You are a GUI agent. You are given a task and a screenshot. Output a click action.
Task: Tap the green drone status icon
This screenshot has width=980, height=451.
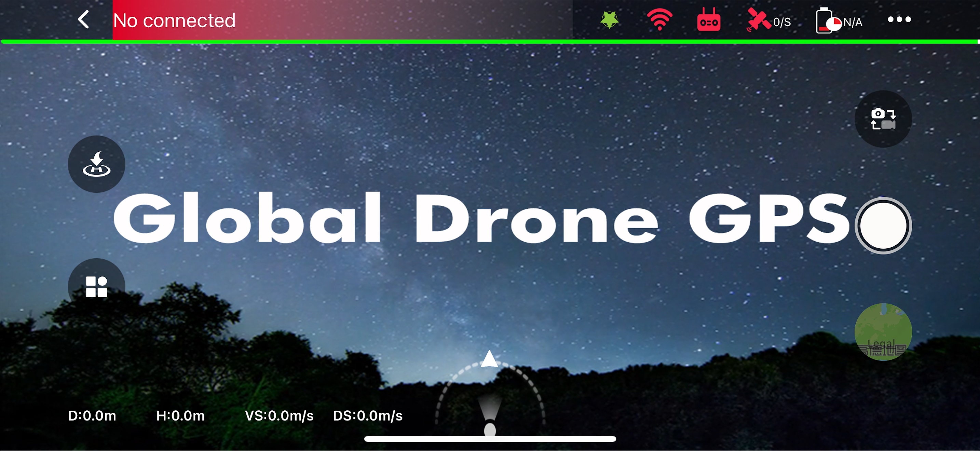[x=610, y=20]
